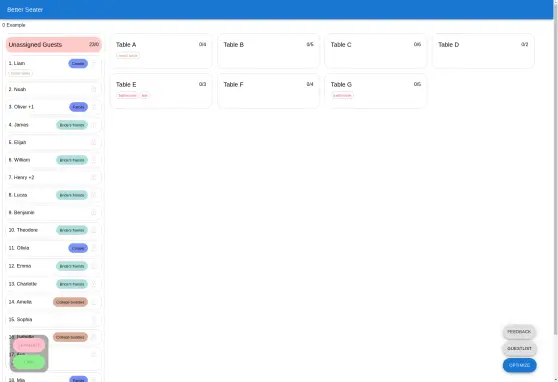Click the icon at right of Olivia's row
Screen dimensions: 558x382
(x=94, y=248)
